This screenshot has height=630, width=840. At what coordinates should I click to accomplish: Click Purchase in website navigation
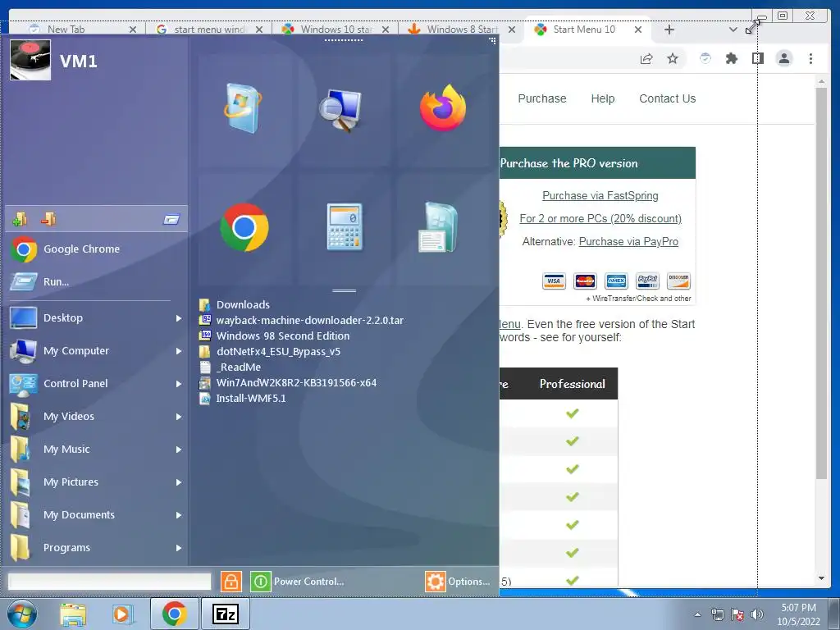(542, 98)
